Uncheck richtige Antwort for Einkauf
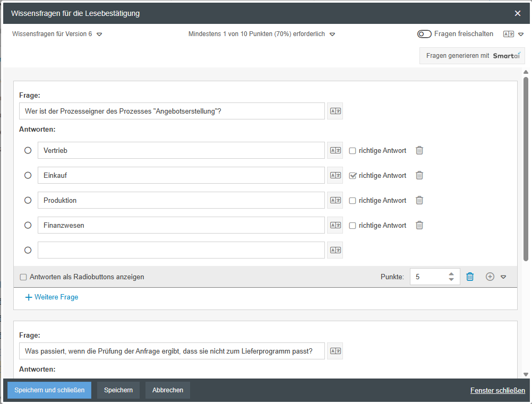The height and width of the screenshot is (404, 532). click(x=353, y=176)
